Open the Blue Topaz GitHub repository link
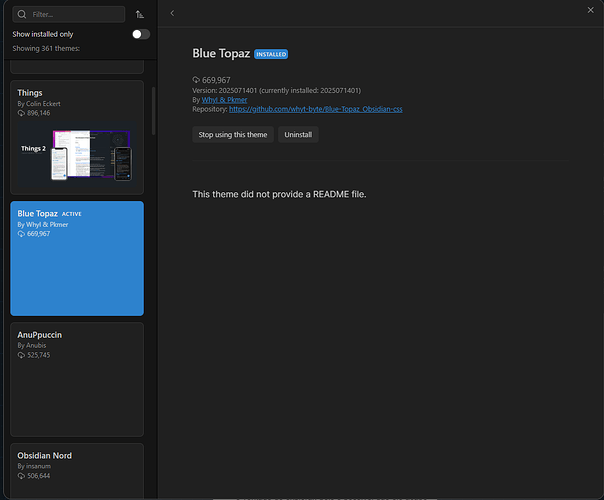 click(315, 109)
